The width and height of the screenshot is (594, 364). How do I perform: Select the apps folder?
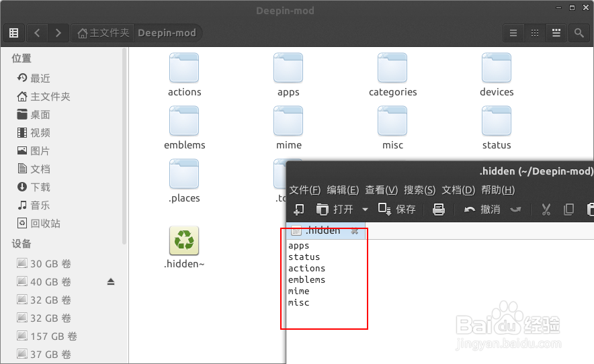(288, 75)
